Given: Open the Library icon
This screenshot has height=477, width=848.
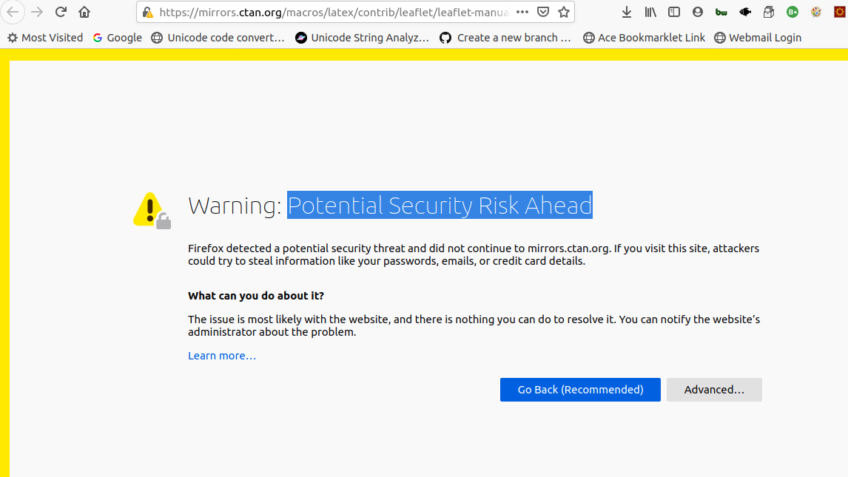Looking at the screenshot, I should coord(650,12).
